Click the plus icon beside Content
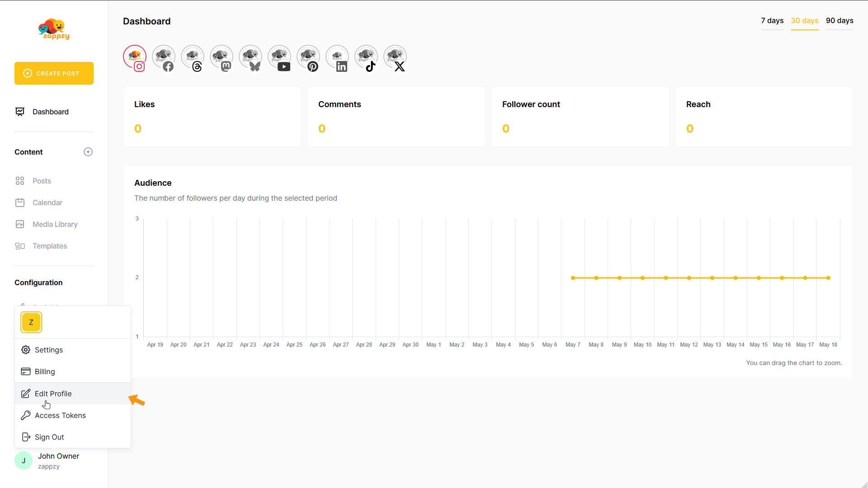The image size is (868, 488). [88, 152]
